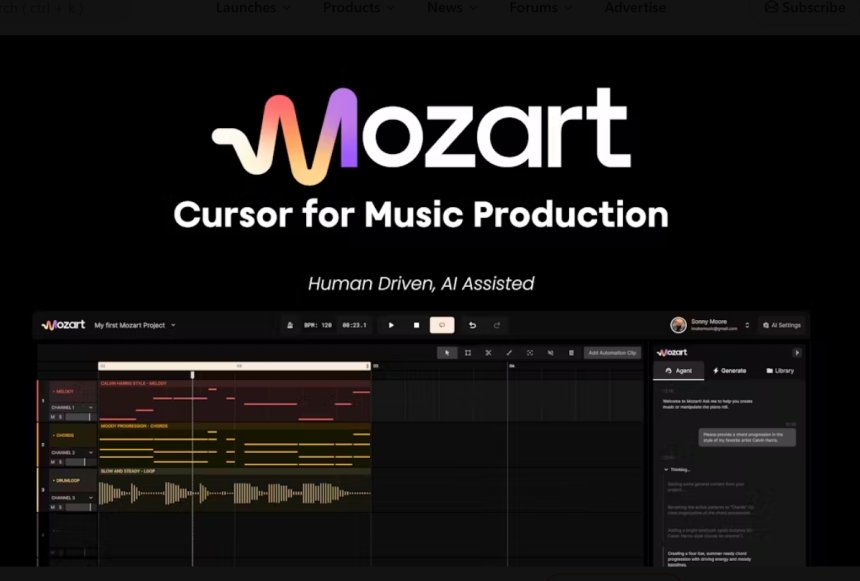The image size is (860, 581).
Task: Stop playback with the square Stop button
Action: (x=416, y=325)
